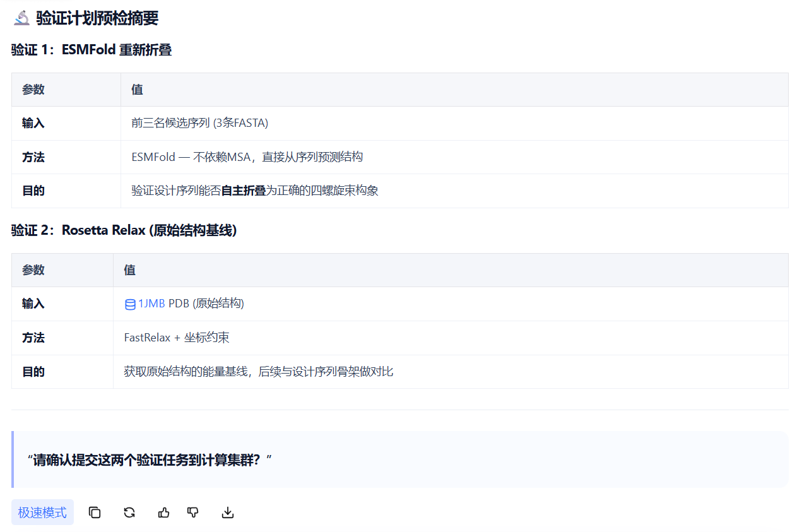The height and width of the screenshot is (532, 802).
Task: Open the 1JMB link
Action: pos(151,304)
